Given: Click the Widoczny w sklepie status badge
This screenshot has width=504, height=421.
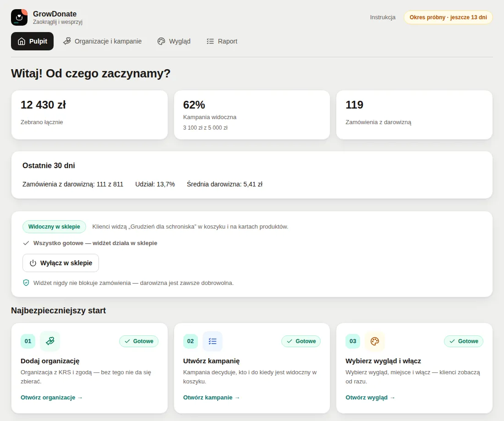Looking at the screenshot, I should [x=54, y=227].
